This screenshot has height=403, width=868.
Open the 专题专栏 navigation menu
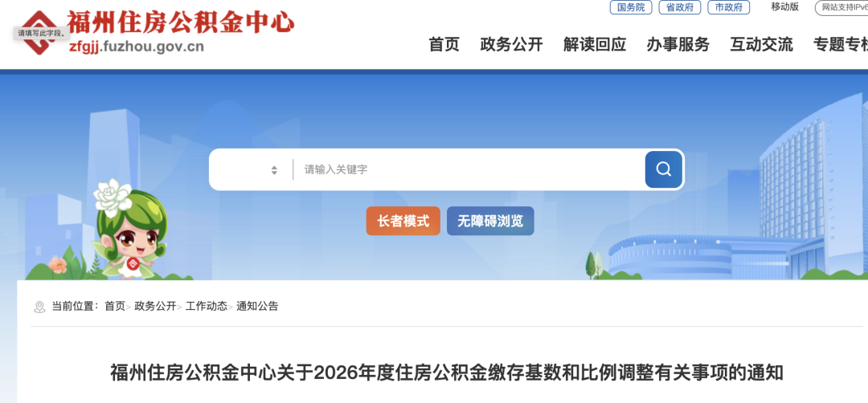841,44
